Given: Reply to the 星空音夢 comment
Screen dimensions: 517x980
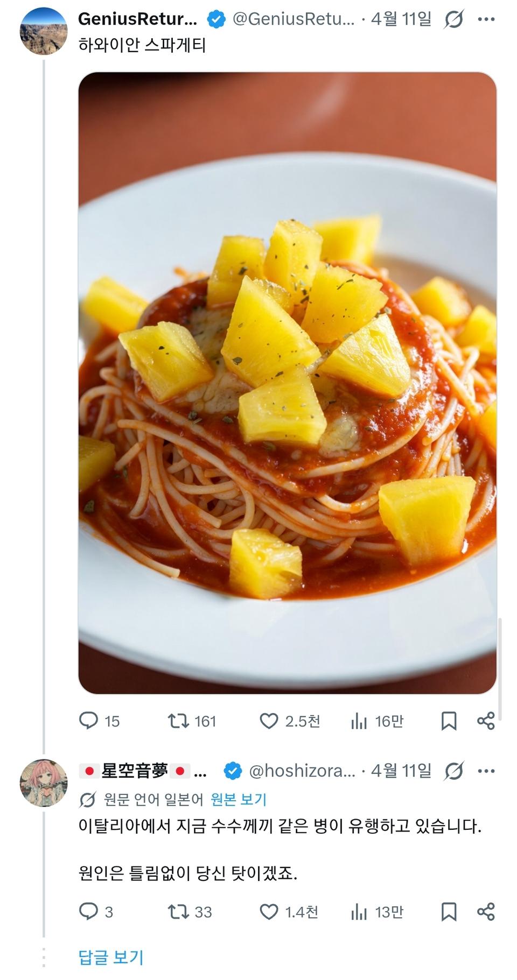Looking at the screenshot, I should click(89, 911).
